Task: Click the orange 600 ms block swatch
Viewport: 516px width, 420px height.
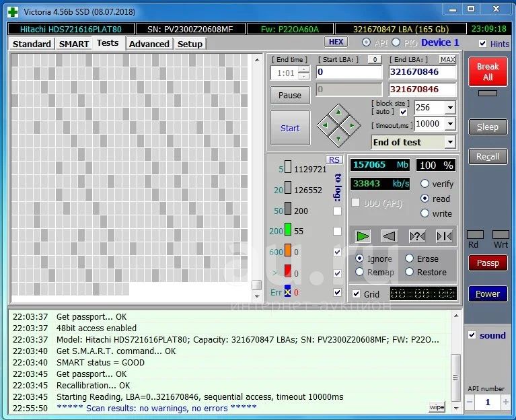Action: coord(288,250)
